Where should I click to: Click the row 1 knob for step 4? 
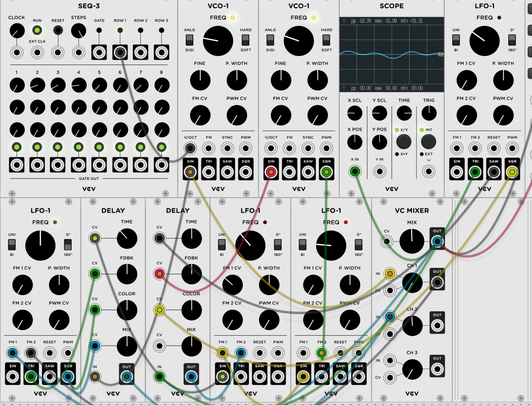tap(79, 85)
